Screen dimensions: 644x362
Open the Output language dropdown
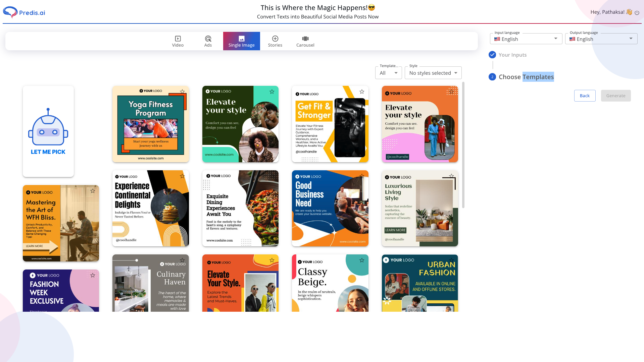(601, 39)
